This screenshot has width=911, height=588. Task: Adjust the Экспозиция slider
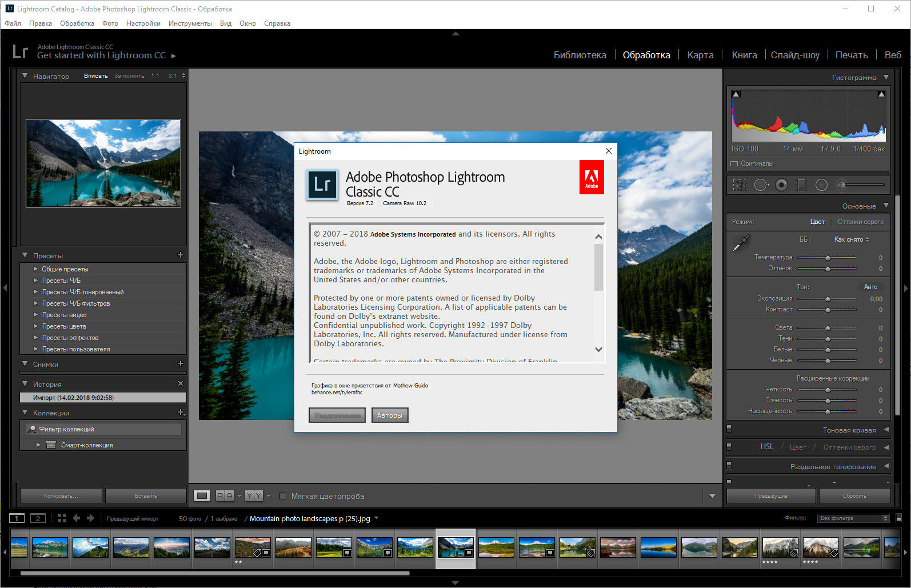tap(828, 299)
